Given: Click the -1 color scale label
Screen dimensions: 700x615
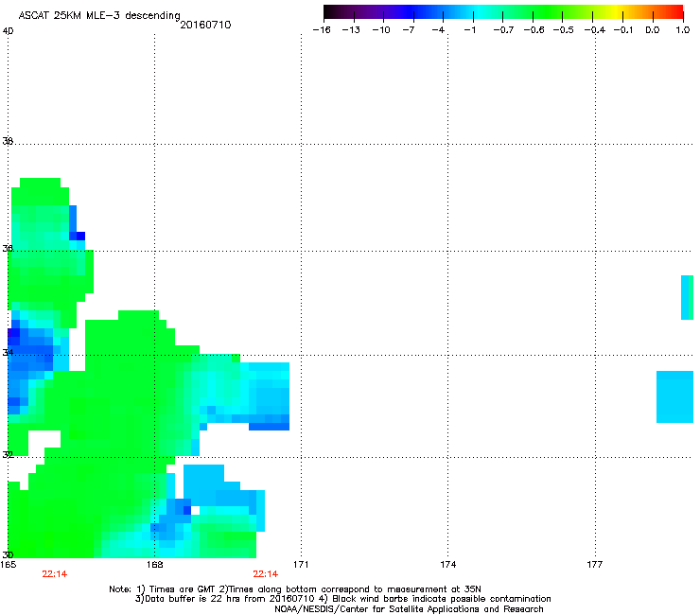Looking at the screenshot, I should pyautogui.click(x=469, y=30).
